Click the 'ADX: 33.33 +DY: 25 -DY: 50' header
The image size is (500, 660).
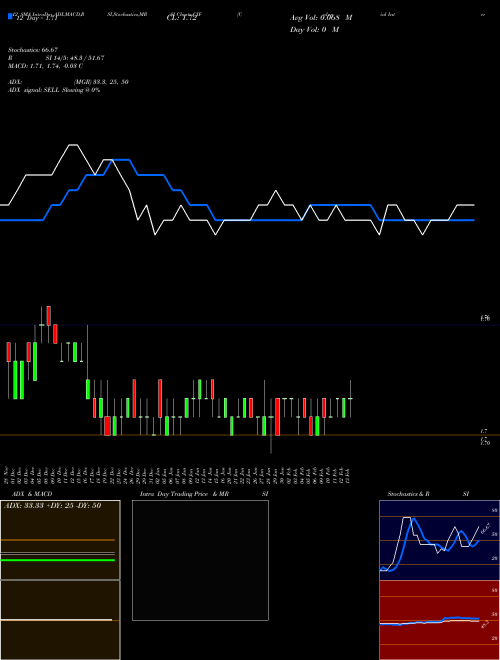53,506
